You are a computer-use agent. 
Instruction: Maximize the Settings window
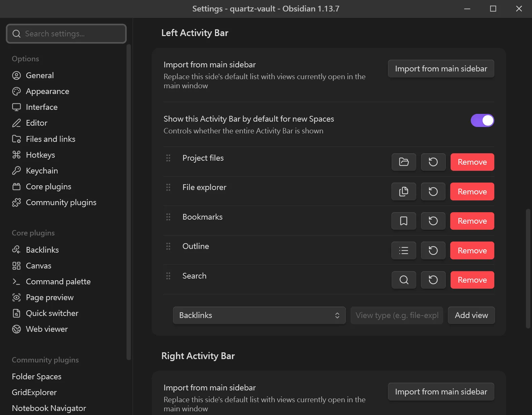coord(493,9)
